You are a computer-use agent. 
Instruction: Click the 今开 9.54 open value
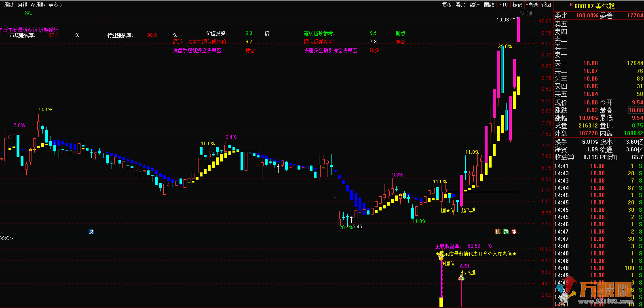pyautogui.click(x=637, y=102)
